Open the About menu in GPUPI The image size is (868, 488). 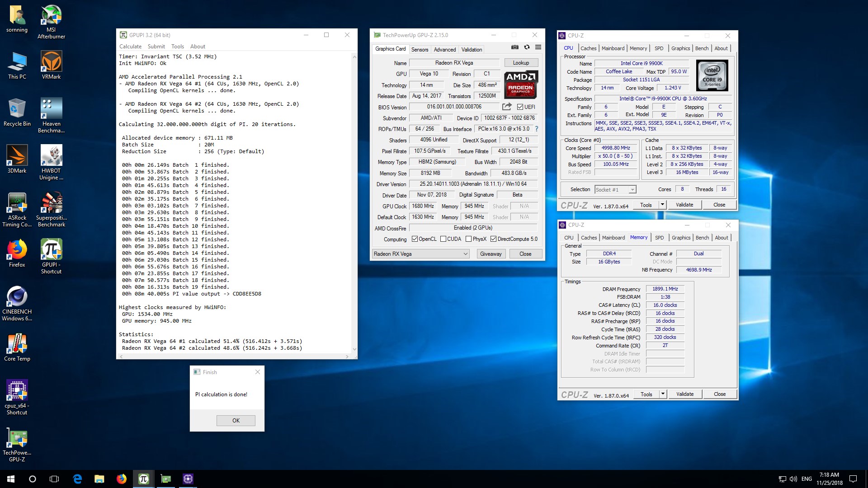pos(198,47)
